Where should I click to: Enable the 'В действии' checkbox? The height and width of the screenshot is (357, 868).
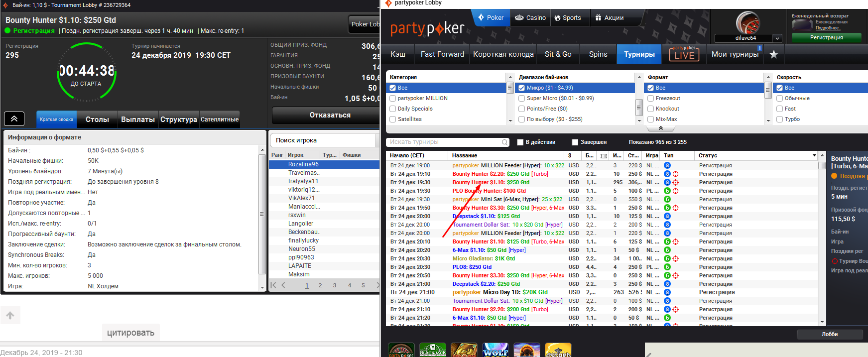pos(520,142)
